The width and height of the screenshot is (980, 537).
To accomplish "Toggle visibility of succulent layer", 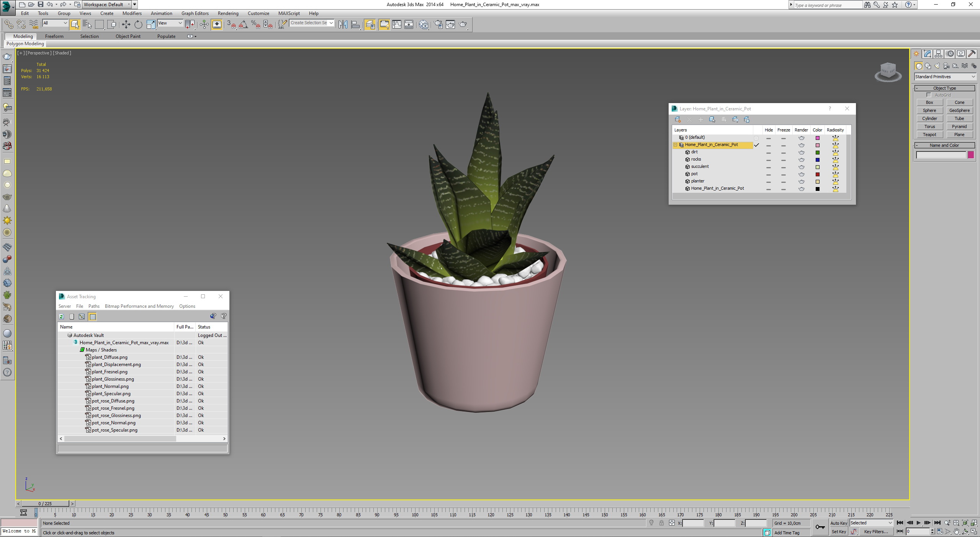I will click(x=768, y=166).
